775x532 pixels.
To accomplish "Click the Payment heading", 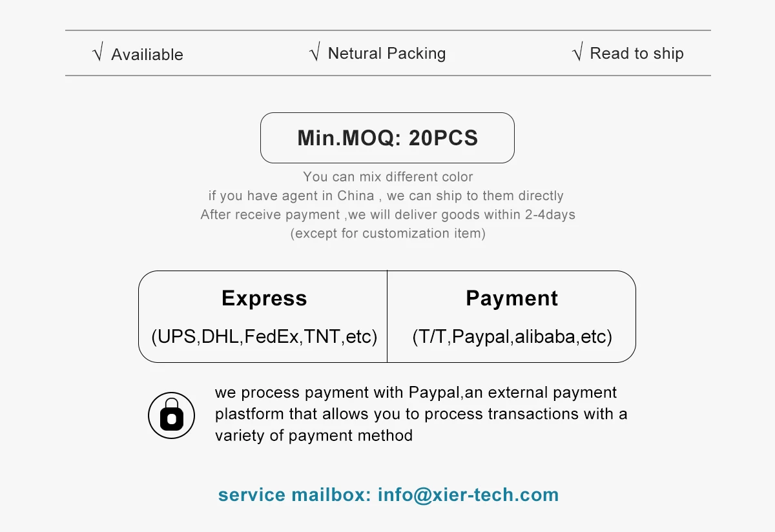I will tap(512, 298).
